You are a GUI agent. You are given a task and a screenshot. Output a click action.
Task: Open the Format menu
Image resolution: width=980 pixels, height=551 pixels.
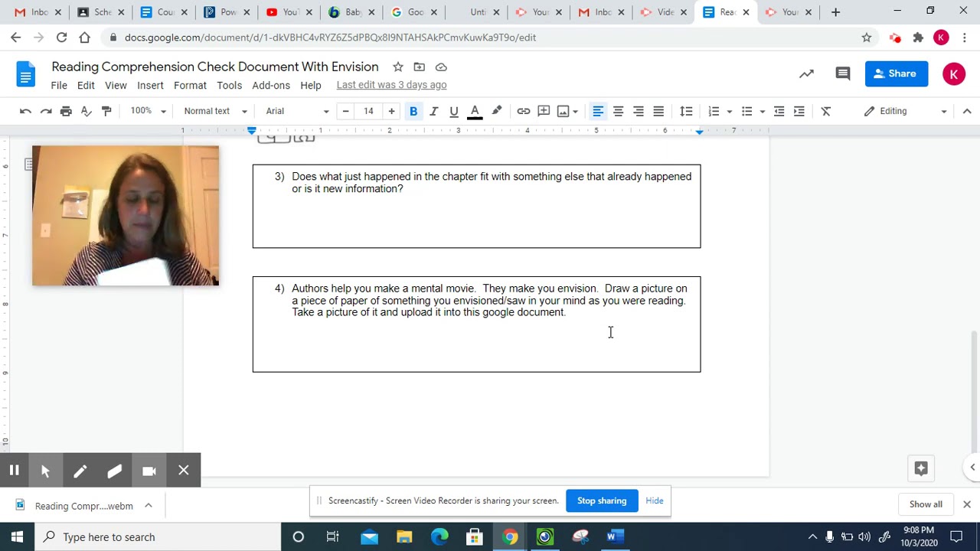click(190, 85)
